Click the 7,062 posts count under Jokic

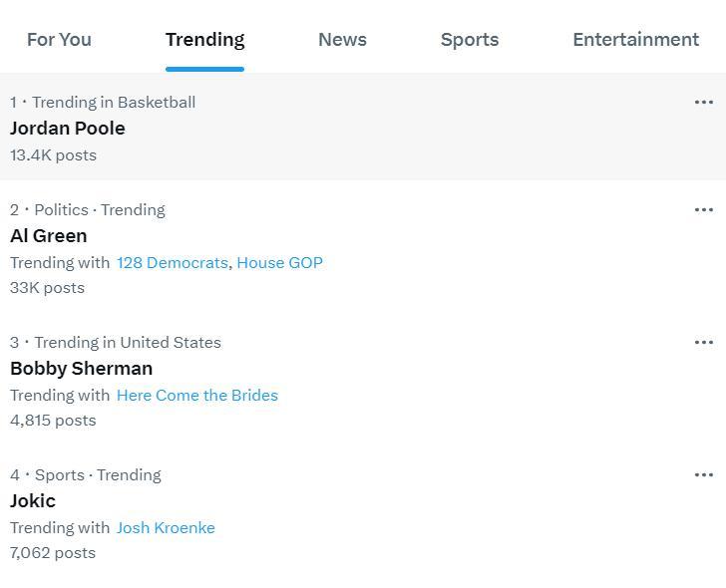tap(53, 553)
